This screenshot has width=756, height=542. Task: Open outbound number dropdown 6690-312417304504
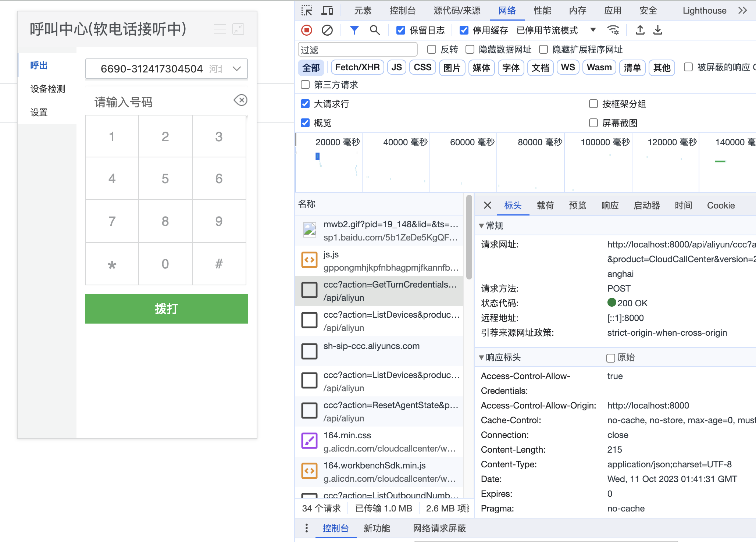coord(167,69)
